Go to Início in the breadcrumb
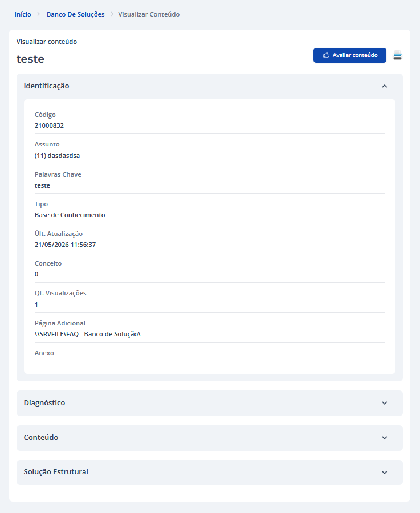420x513 pixels. [x=23, y=14]
